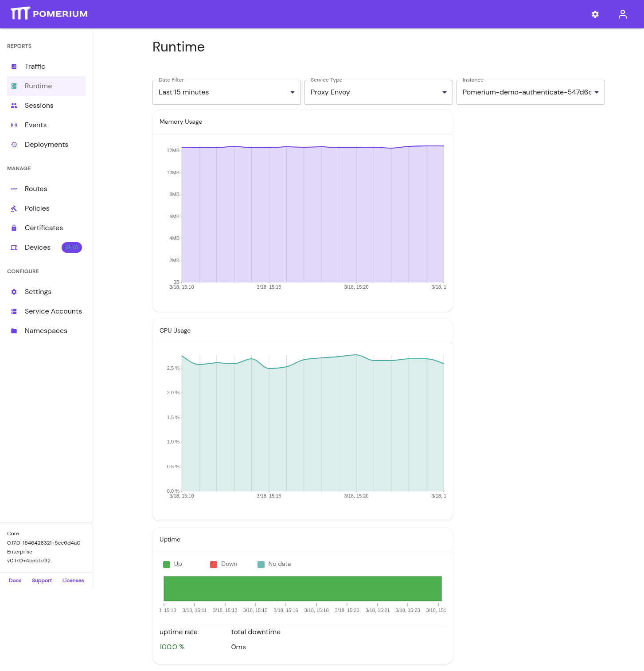Click the 100.0 % uptime rate value
Screen dimensions: 644x671
point(172,647)
